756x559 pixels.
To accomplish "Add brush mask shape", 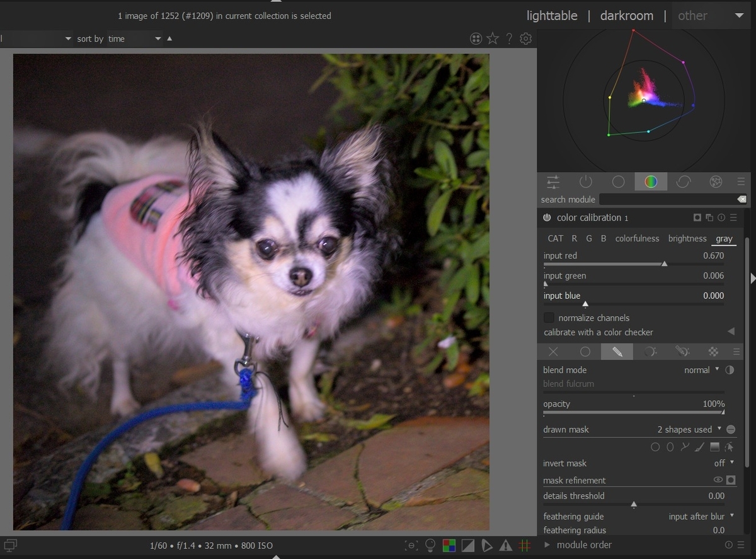I will [699, 447].
